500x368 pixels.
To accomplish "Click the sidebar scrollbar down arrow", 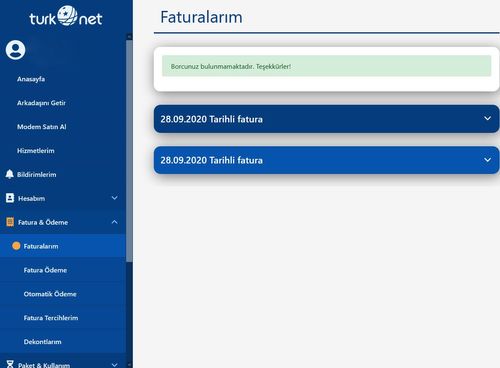I will [x=129, y=365].
